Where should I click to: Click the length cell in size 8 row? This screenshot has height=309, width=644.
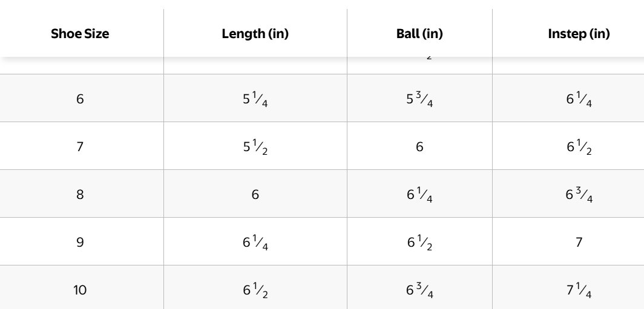pyautogui.click(x=255, y=194)
